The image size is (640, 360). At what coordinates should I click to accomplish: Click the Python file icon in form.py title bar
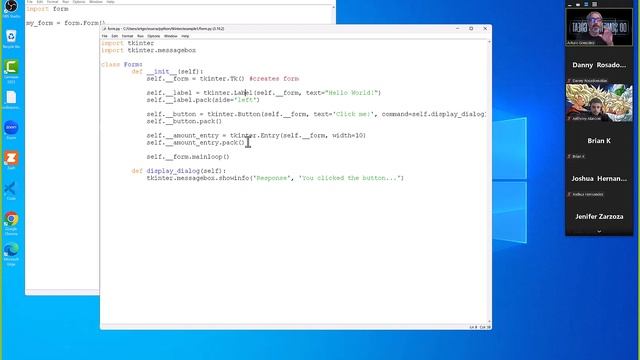pos(104,29)
